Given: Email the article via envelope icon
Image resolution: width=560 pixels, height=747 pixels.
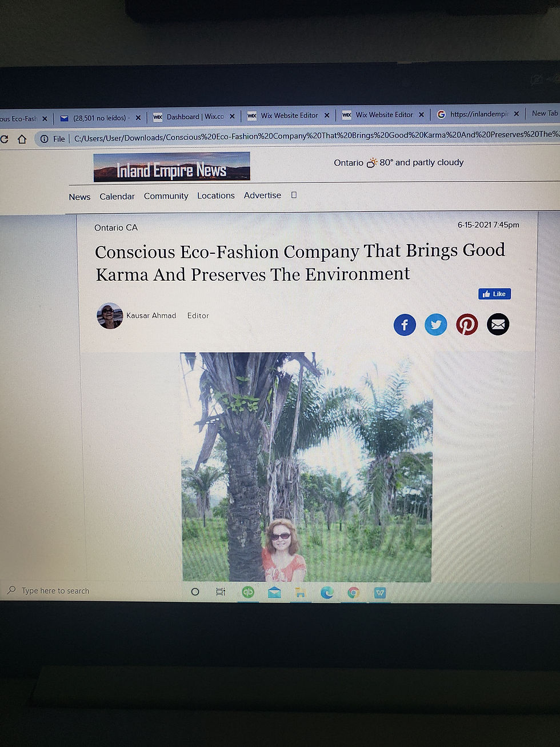Looking at the screenshot, I should (498, 325).
